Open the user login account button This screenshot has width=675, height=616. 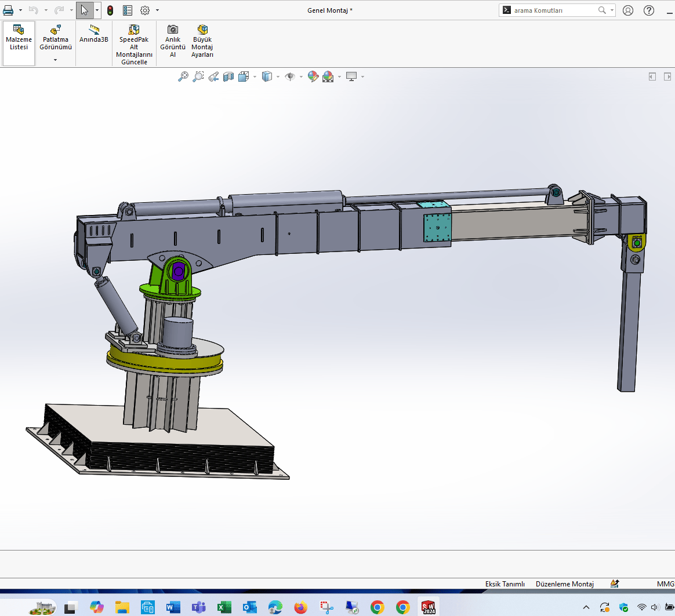(628, 10)
